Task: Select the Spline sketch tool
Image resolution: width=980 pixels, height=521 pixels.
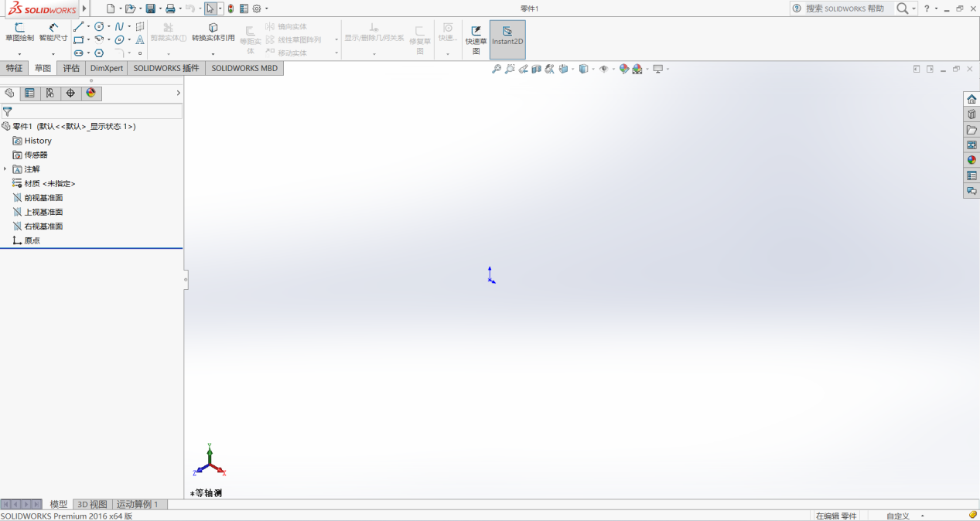Action: [119, 26]
